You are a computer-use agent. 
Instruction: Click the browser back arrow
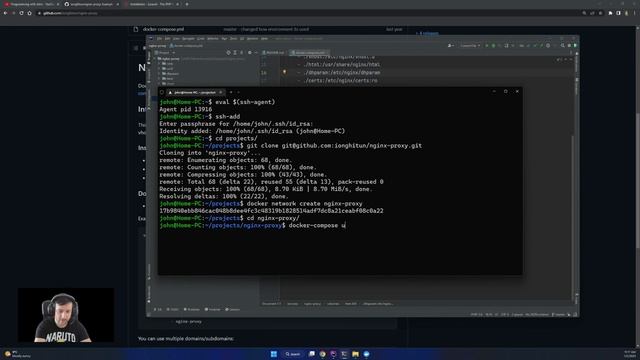(x=5, y=13)
